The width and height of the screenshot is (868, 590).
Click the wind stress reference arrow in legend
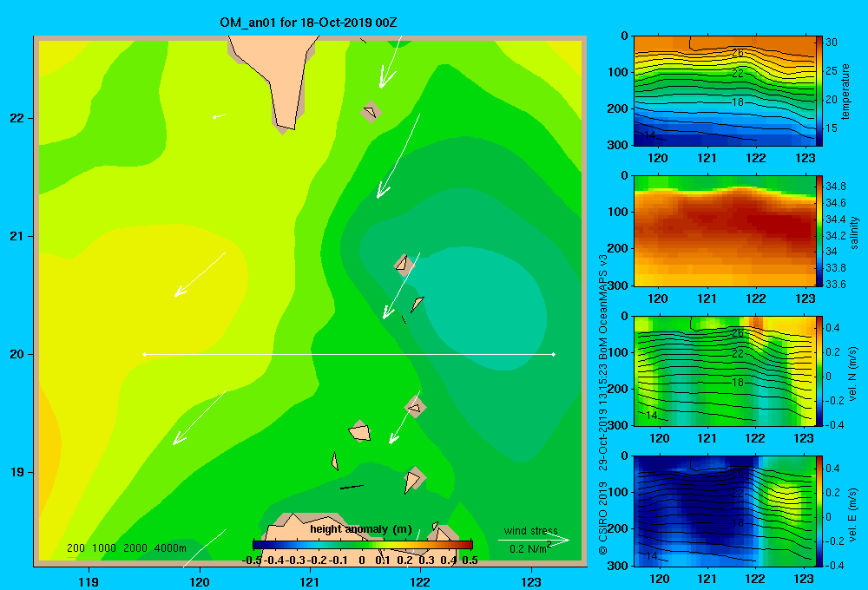point(533,540)
